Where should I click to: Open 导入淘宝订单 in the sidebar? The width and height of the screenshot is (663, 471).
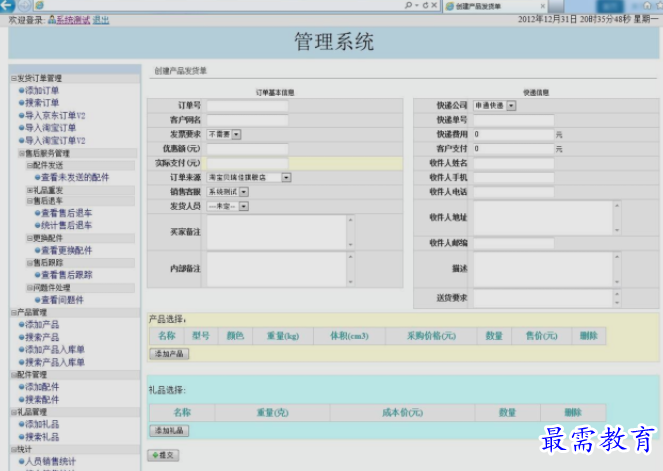click(x=50, y=128)
